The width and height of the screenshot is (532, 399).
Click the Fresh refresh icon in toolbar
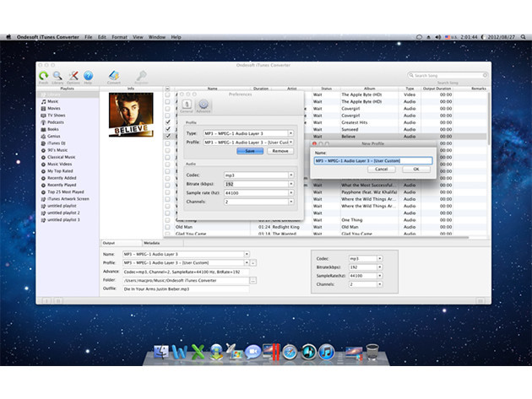43,76
